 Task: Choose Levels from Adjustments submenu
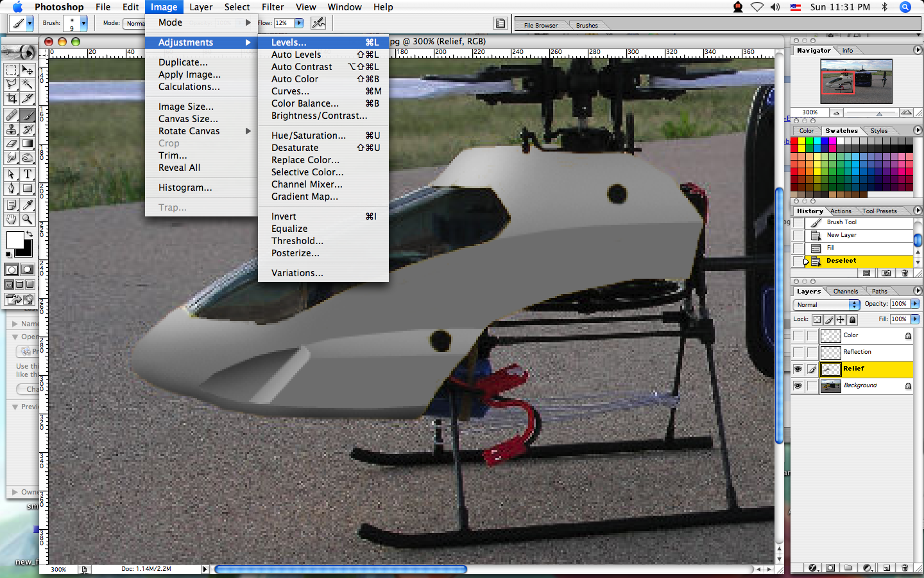323,42
